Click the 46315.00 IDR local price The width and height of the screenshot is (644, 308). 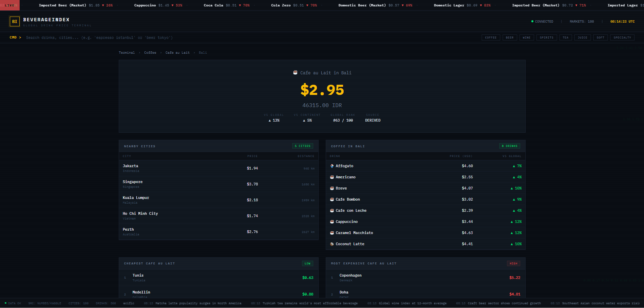click(x=322, y=105)
